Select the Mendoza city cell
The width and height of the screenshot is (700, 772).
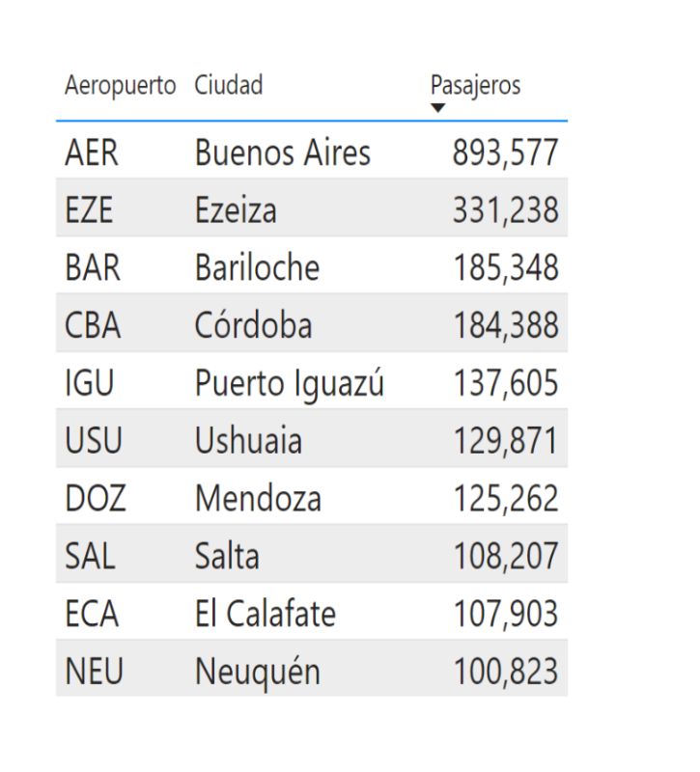click(x=258, y=499)
